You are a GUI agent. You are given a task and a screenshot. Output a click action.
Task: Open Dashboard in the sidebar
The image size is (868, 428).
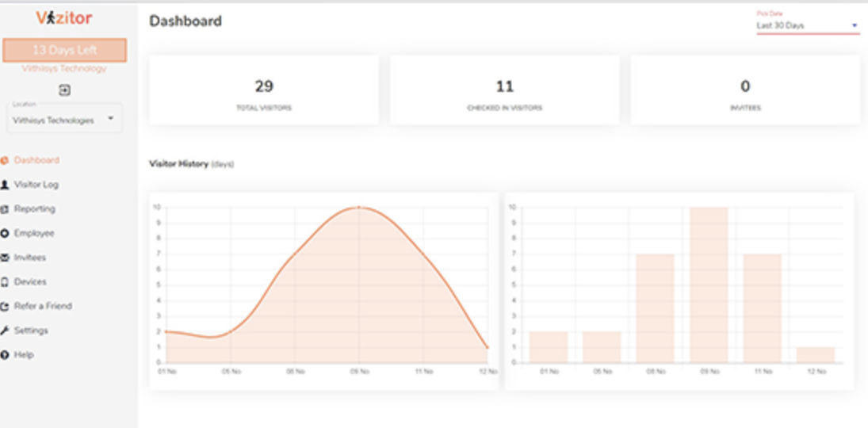[36, 160]
